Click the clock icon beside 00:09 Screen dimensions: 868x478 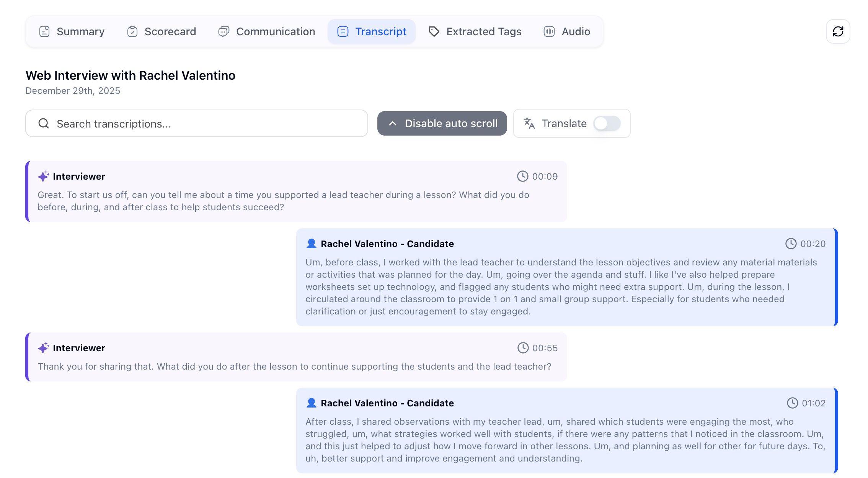click(x=522, y=176)
